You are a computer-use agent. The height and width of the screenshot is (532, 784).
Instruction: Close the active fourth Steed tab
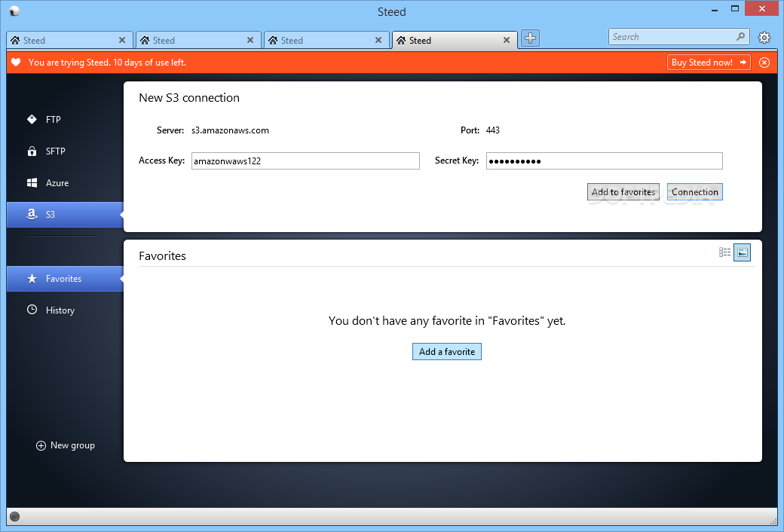click(507, 40)
